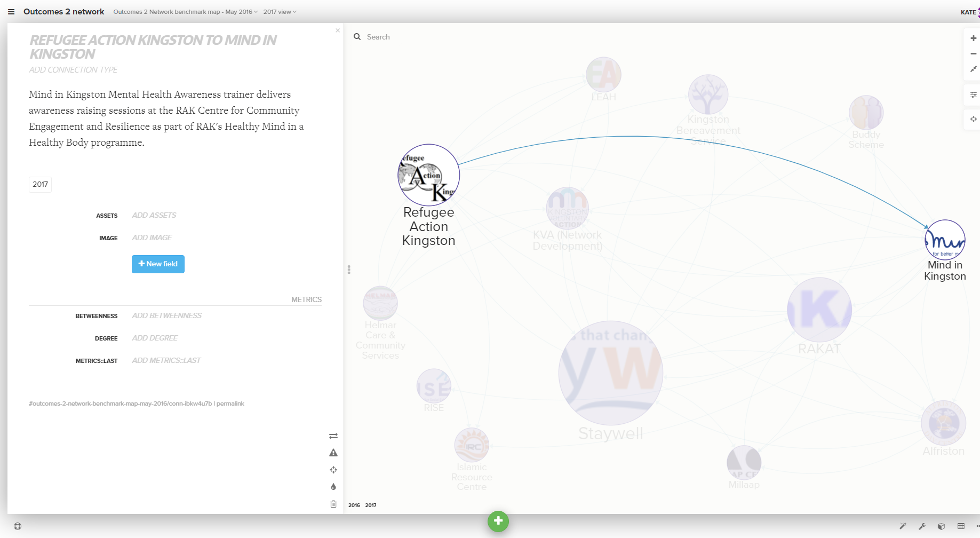Viewport: 980px width, 538px height.
Task: Open the map selector dropdown
Action: point(185,12)
